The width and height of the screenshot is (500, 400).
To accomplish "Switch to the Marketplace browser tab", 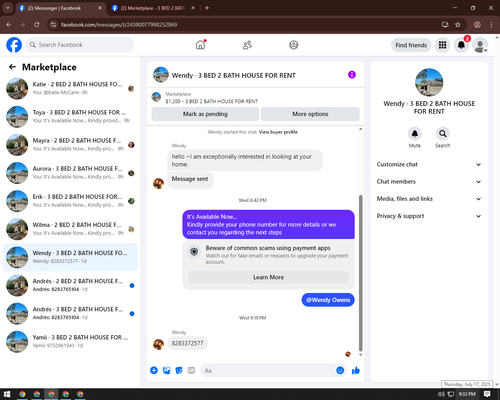I will [x=153, y=8].
